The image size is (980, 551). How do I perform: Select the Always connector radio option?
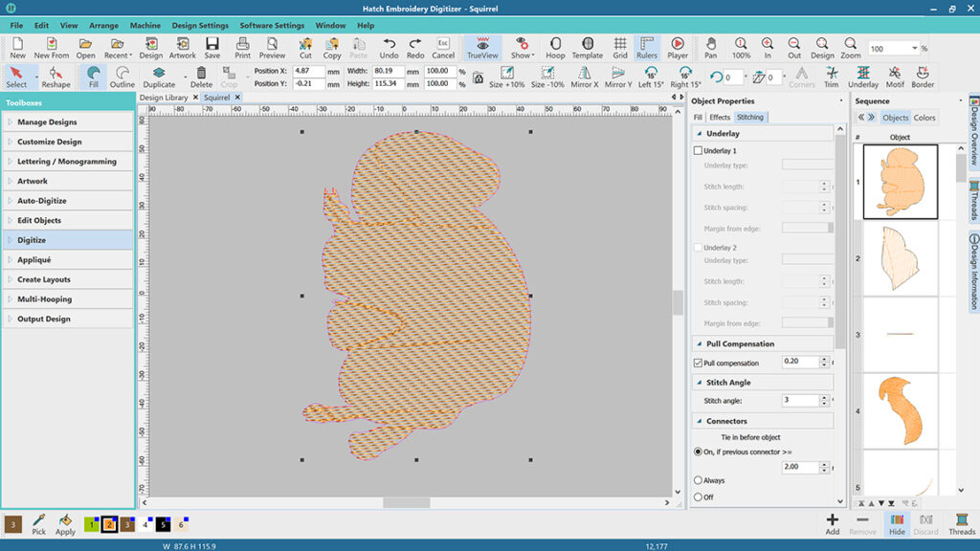(x=698, y=480)
